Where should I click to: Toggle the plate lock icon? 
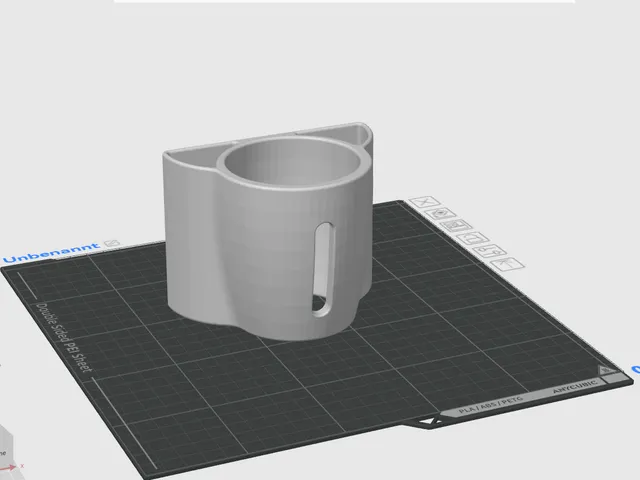coord(473,238)
